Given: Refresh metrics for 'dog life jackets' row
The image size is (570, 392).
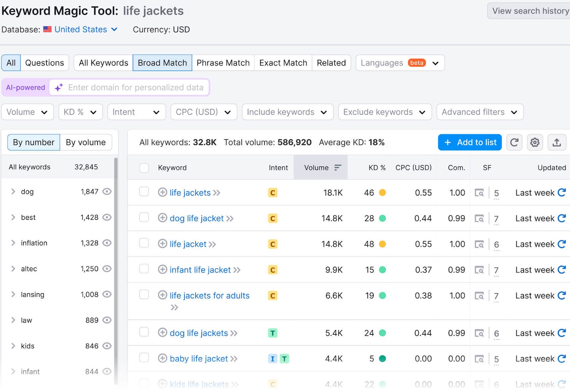Looking at the screenshot, I should pos(562,333).
